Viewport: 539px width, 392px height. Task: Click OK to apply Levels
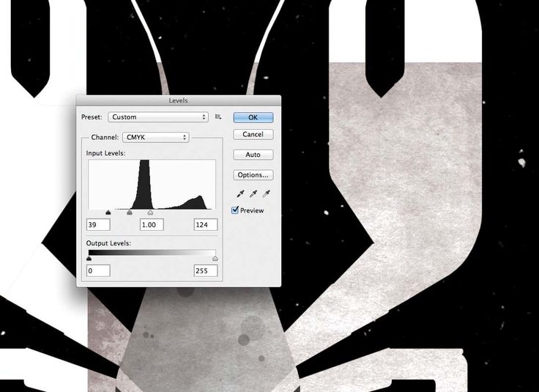click(253, 117)
